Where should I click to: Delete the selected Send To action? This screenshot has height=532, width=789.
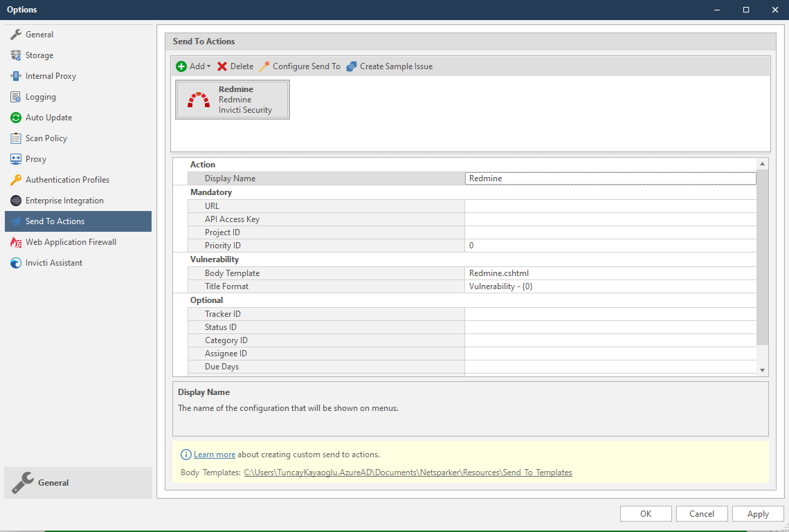[235, 66]
